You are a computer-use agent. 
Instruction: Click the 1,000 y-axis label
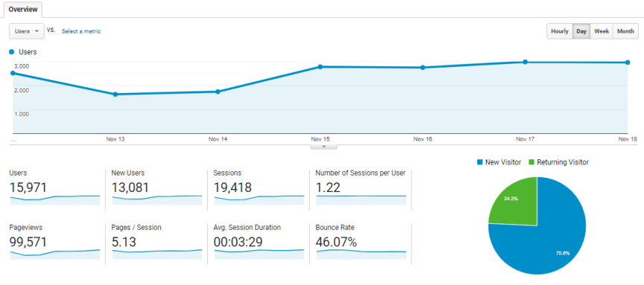click(x=22, y=114)
